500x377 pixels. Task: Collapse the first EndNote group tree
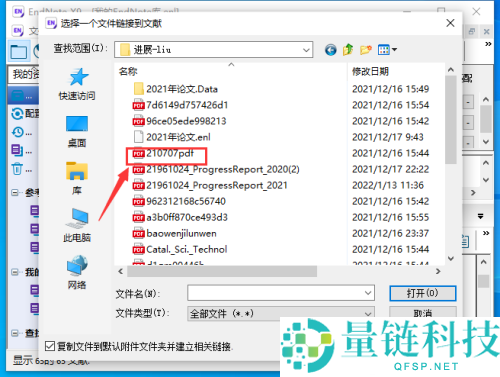[x=15, y=192]
